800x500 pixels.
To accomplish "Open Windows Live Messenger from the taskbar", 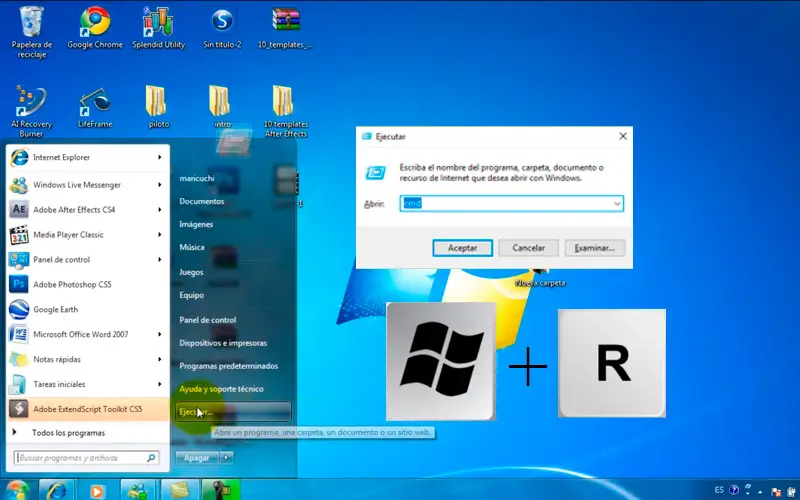I will [138, 490].
